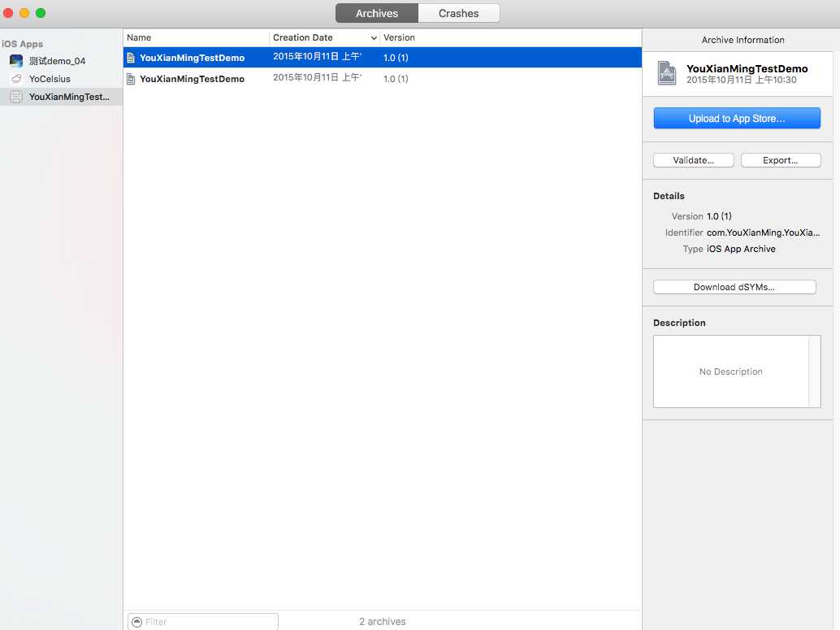Select 测试demo_04 app icon in sidebar
This screenshot has height=630, width=840.
(16, 61)
